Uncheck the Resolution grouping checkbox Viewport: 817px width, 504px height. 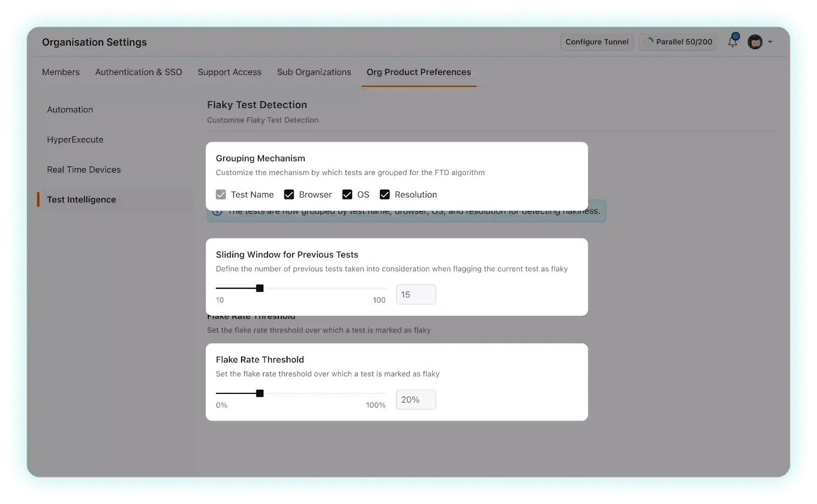pyautogui.click(x=385, y=194)
